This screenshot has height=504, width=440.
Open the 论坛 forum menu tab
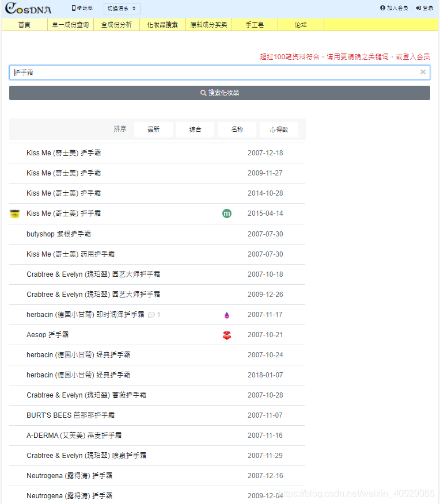pyautogui.click(x=301, y=25)
